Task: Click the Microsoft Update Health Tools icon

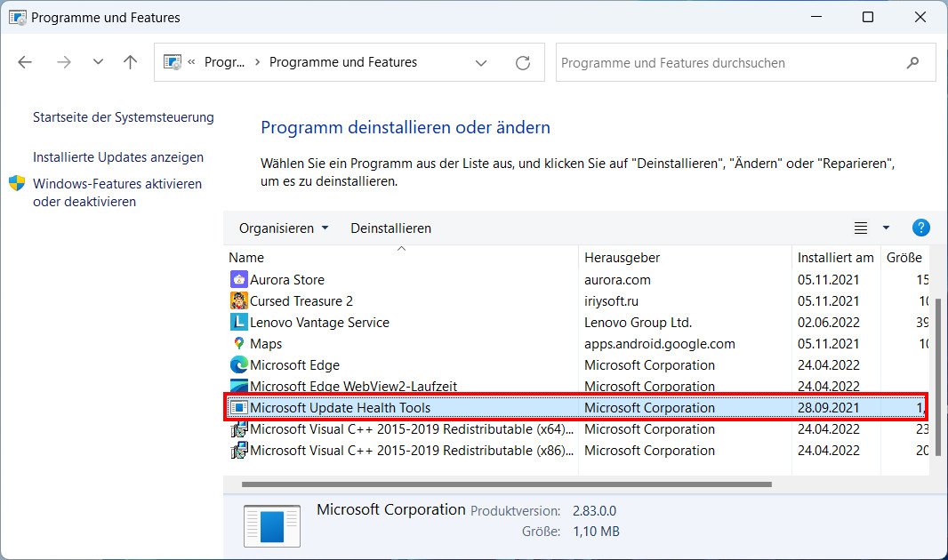Action: tap(239, 408)
